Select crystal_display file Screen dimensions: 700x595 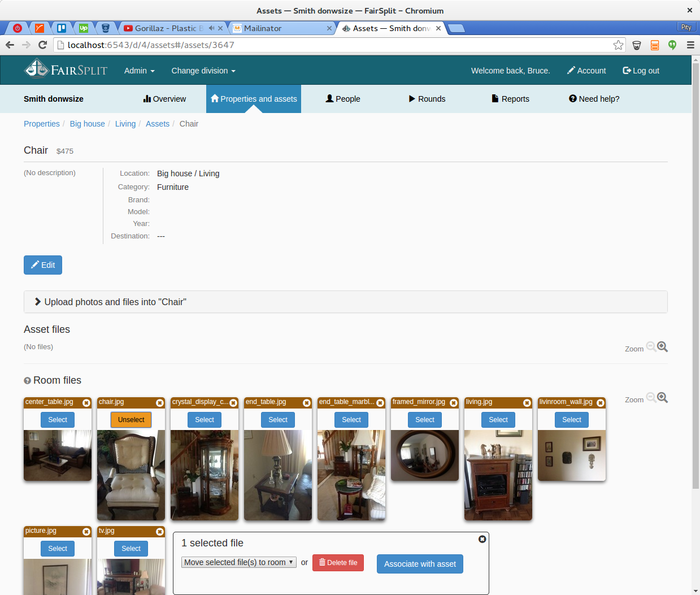coord(205,420)
